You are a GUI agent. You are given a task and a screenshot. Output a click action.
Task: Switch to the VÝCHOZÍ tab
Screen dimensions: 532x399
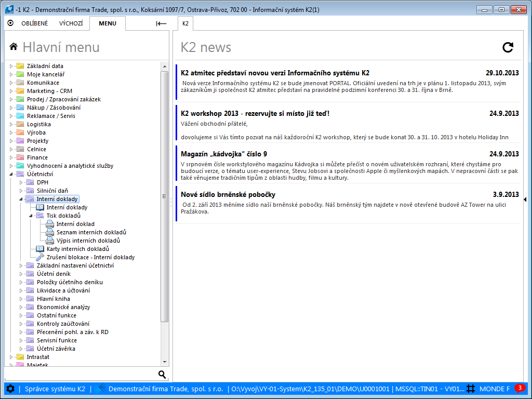click(x=71, y=23)
